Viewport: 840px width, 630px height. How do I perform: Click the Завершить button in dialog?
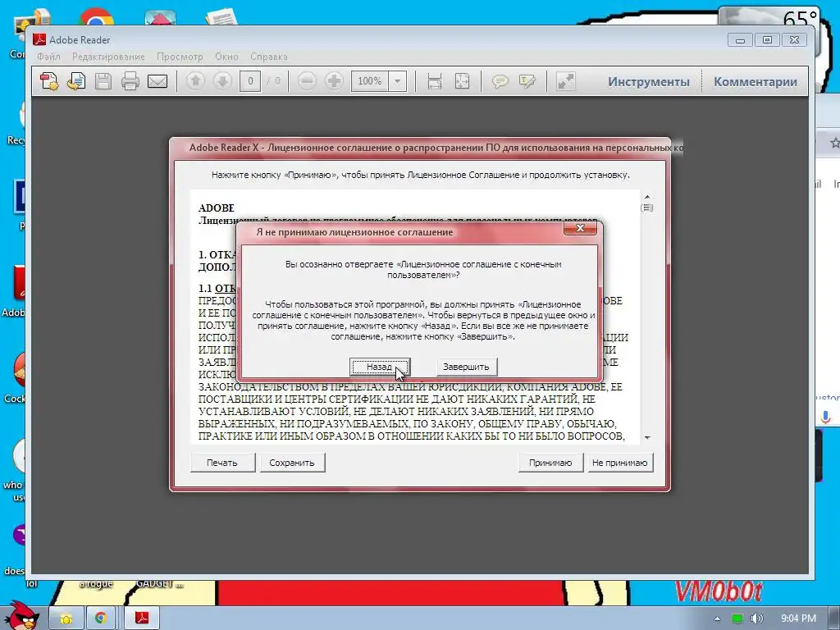point(466,367)
